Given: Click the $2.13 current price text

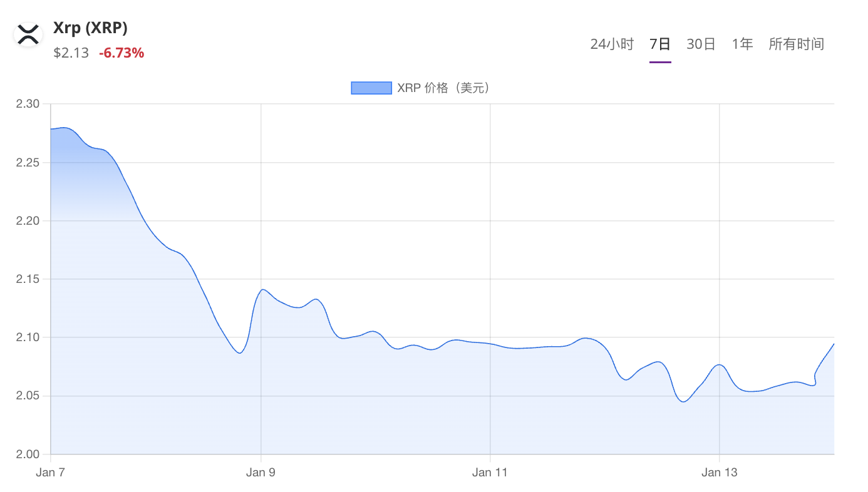Looking at the screenshot, I should (71, 53).
